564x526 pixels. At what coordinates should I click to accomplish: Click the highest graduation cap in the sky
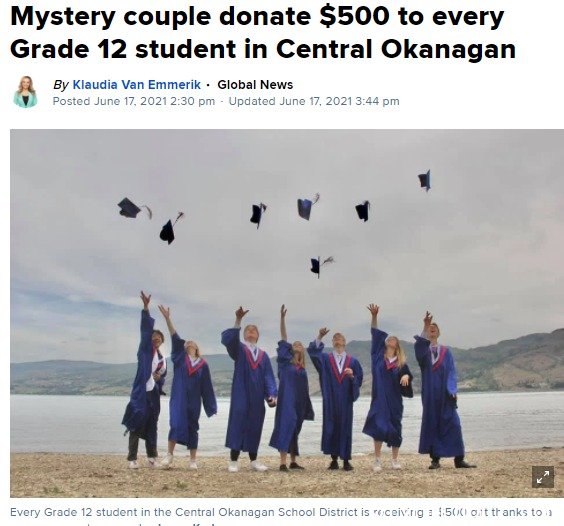[425, 180]
